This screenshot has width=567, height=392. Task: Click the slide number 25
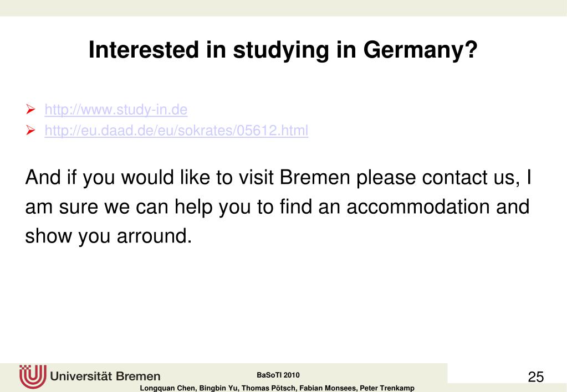point(536,377)
